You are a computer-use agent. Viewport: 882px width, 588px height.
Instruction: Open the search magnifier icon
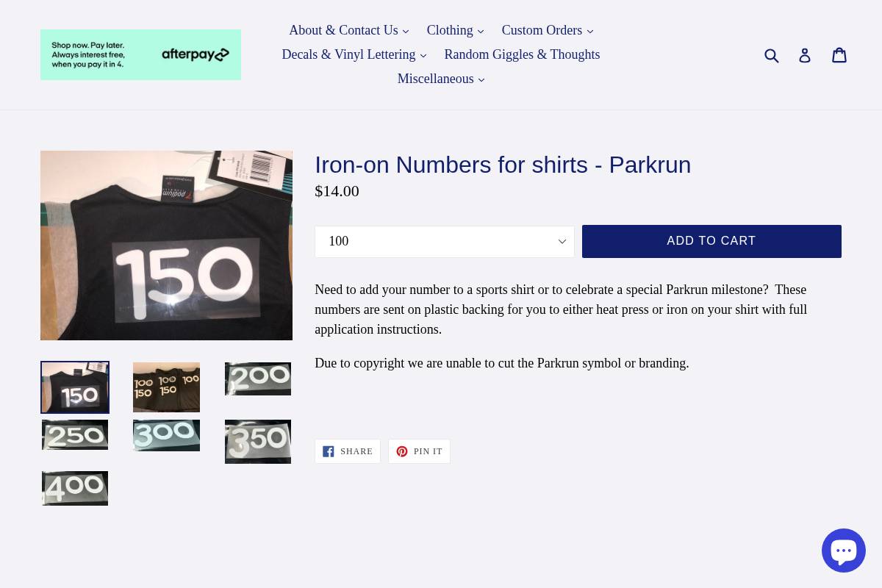tap(772, 55)
